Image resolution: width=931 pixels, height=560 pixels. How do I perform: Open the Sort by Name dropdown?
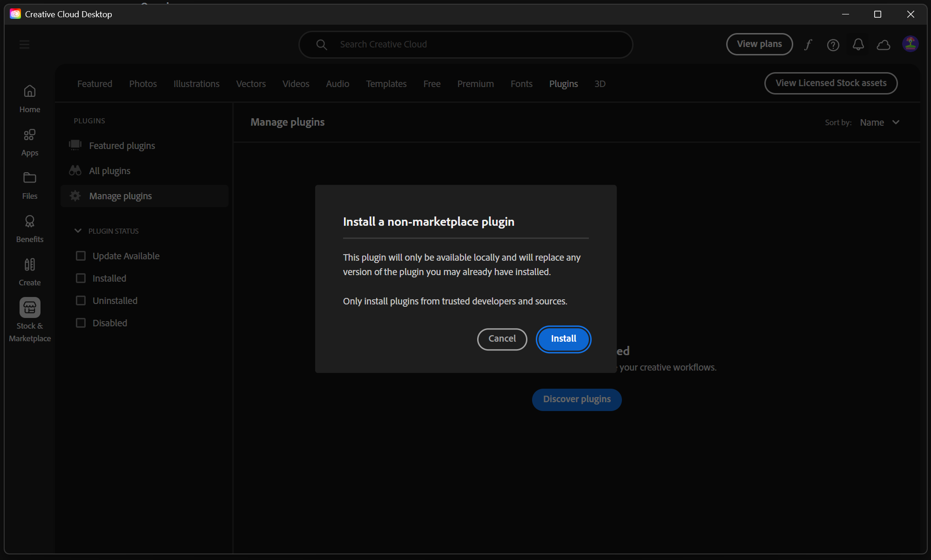click(880, 122)
